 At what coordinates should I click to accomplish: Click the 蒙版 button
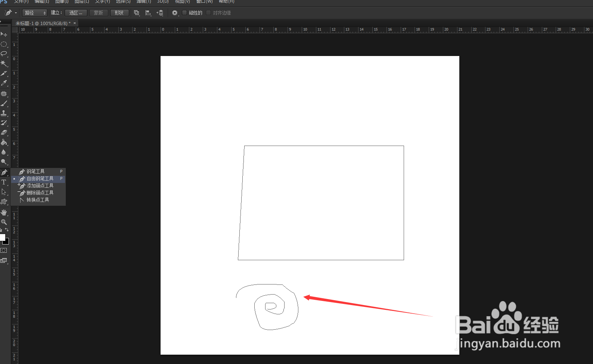pyautogui.click(x=99, y=13)
